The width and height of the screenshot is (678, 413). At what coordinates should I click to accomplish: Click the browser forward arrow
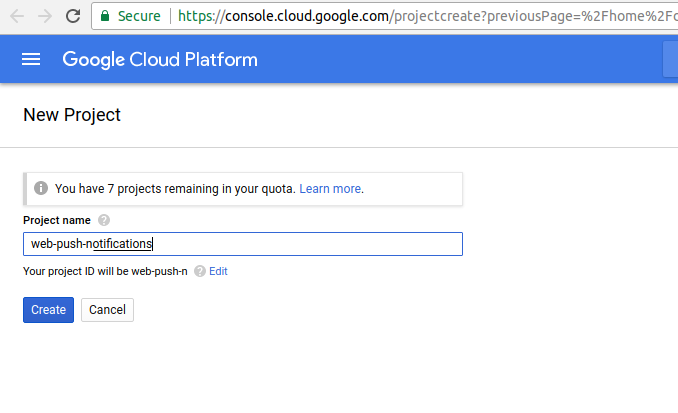pyautogui.click(x=44, y=16)
